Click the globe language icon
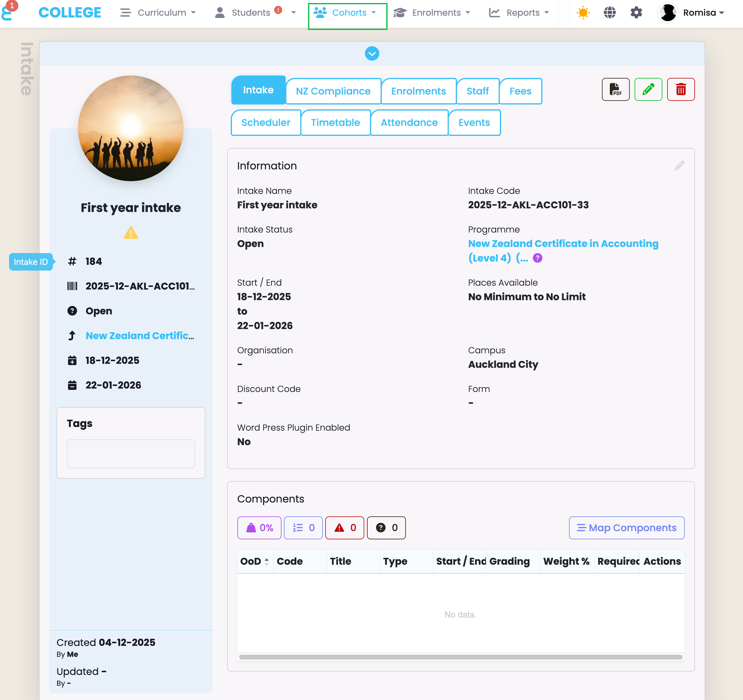 [609, 13]
